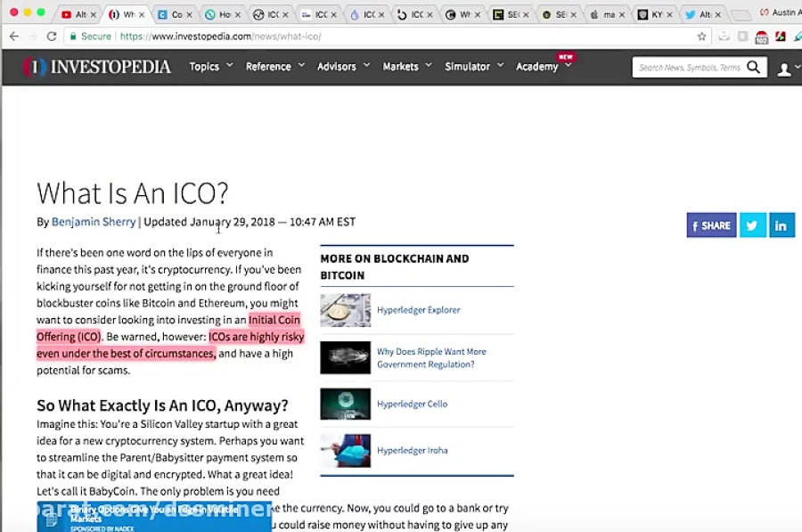Close the blue C 'Co' tab
The image size is (802, 532).
tap(189, 15)
